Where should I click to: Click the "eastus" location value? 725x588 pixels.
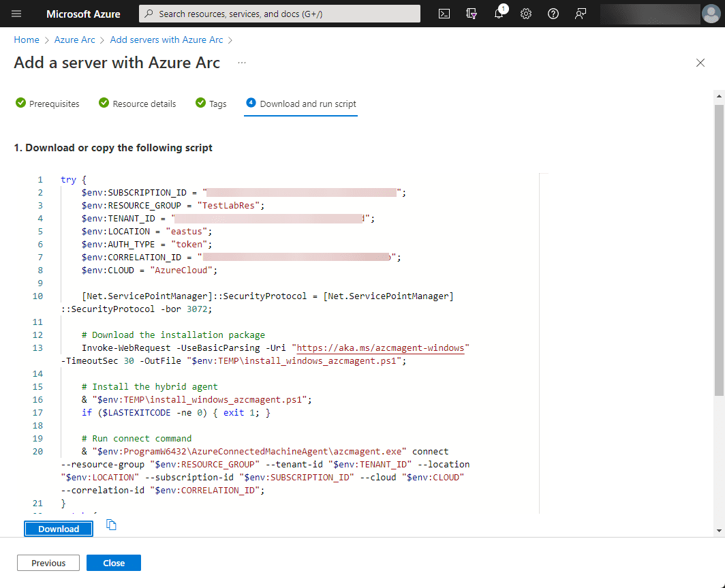click(x=186, y=232)
